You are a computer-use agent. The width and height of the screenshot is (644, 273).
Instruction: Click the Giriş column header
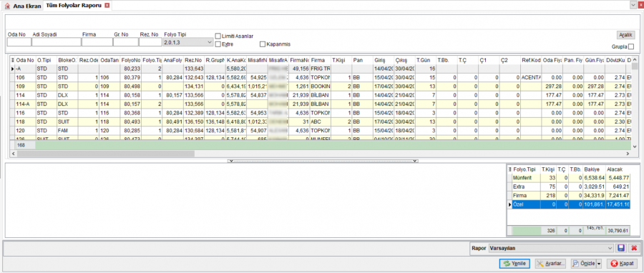[384, 60]
